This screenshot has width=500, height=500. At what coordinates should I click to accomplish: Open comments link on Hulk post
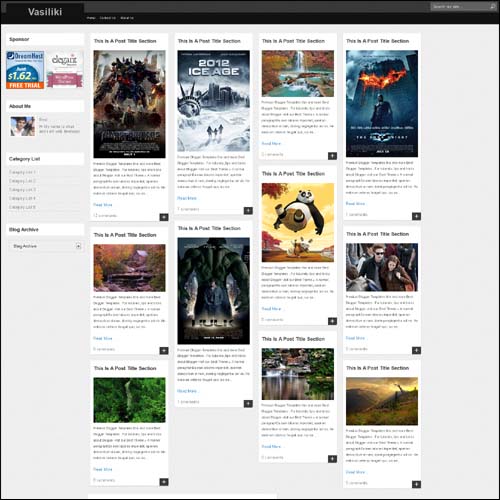(188, 402)
